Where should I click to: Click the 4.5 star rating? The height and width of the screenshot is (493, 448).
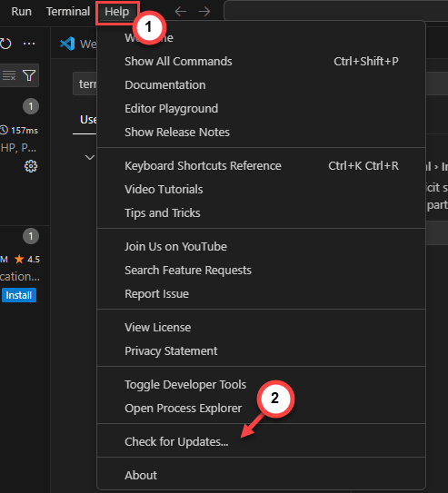pyautogui.click(x=27, y=260)
